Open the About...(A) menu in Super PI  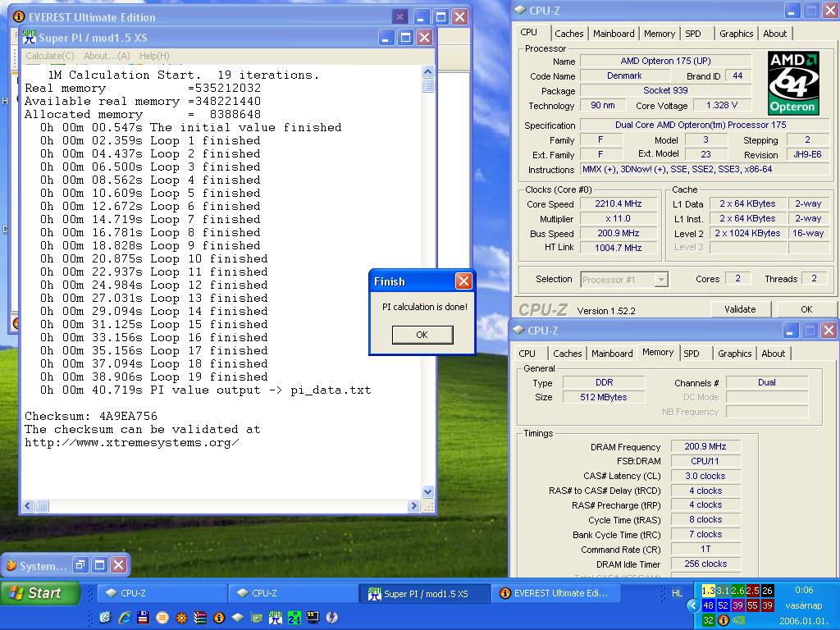(x=107, y=56)
